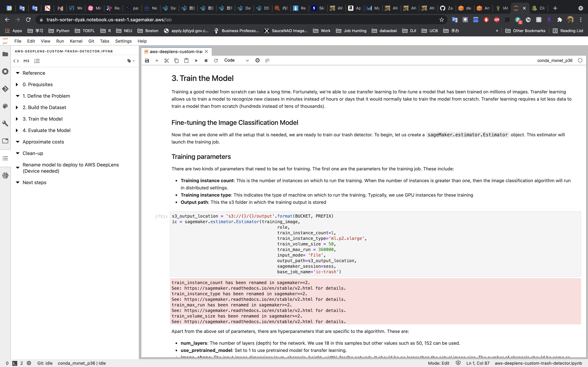
Task: Click '4. Evaluate the Model' heading link
Action: pos(46,130)
